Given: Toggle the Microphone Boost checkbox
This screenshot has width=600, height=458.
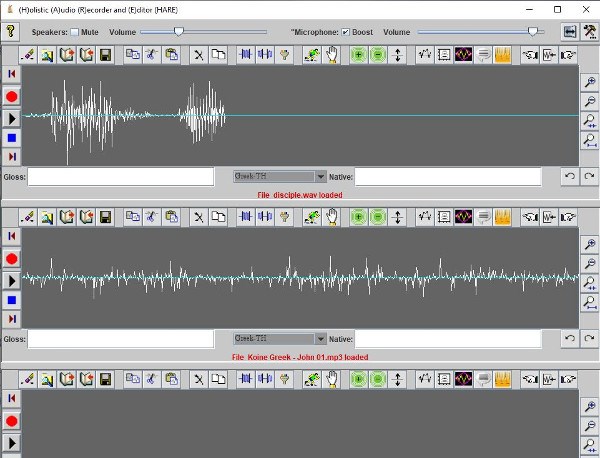Looking at the screenshot, I should click(346, 32).
